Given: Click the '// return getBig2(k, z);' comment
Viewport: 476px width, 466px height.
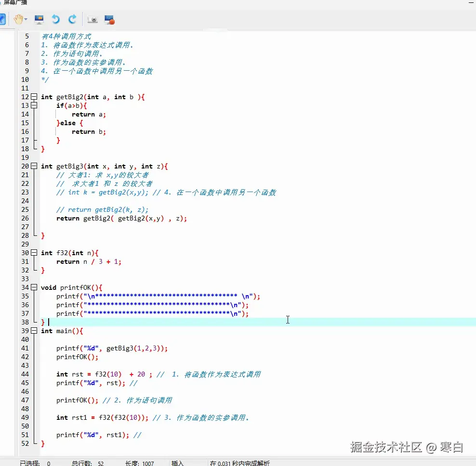Looking at the screenshot, I should [x=102, y=209].
